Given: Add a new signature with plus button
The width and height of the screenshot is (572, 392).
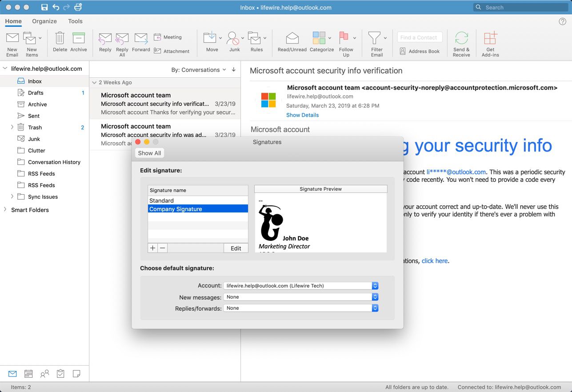Looking at the screenshot, I should [153, 248].
